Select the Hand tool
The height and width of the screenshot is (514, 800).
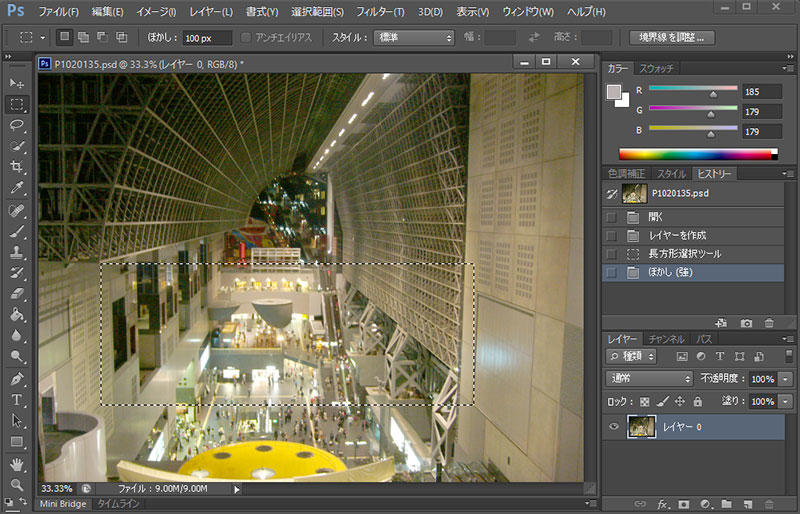click(17, 464)
